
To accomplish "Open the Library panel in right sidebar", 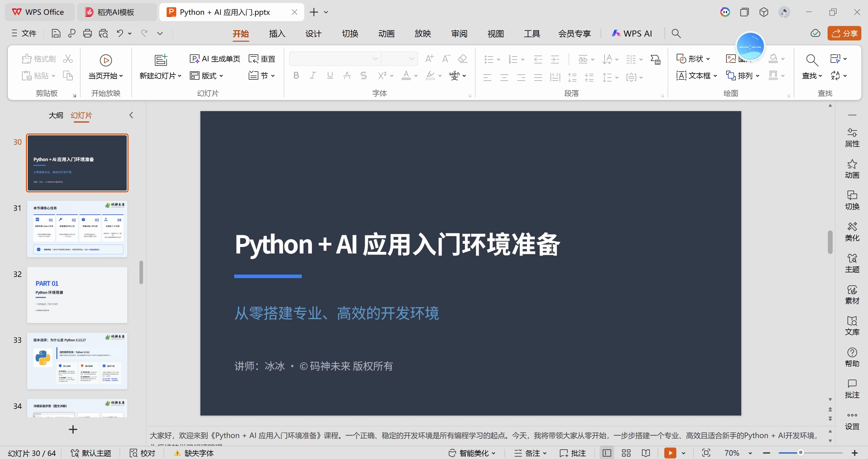I will tap(852, 326).
